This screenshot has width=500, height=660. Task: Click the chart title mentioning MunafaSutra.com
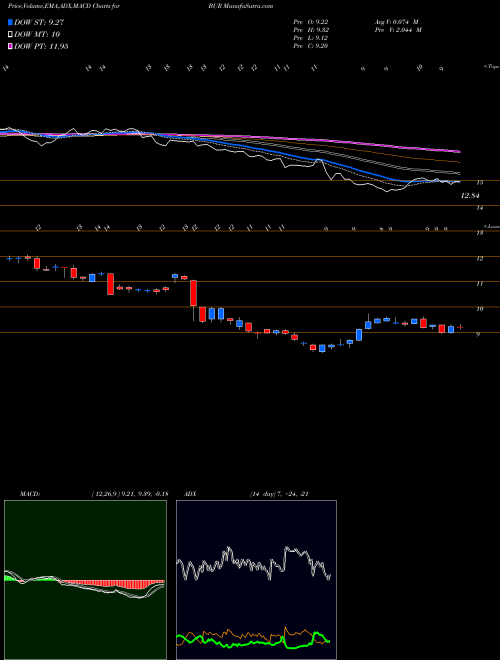tap(141, 6)
